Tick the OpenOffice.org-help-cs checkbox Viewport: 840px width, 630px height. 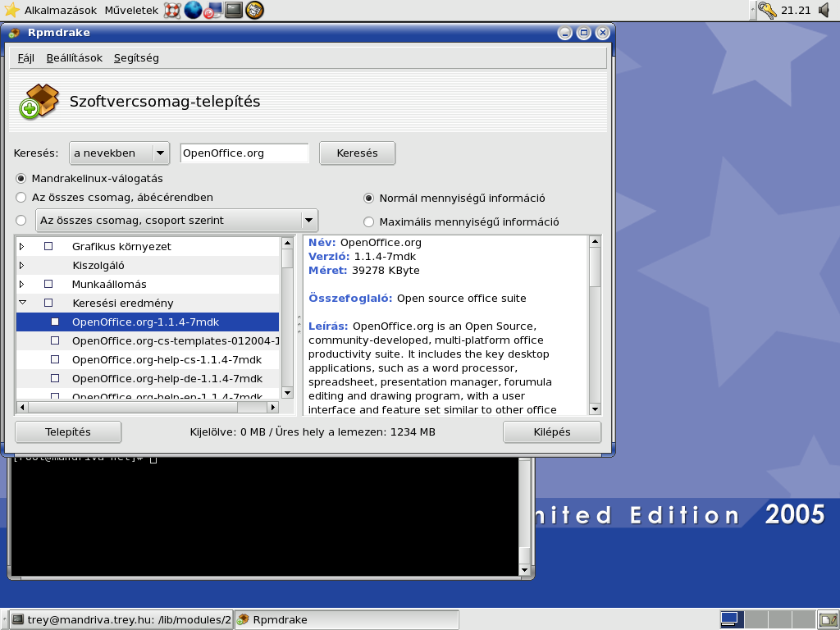click(55, 359)
